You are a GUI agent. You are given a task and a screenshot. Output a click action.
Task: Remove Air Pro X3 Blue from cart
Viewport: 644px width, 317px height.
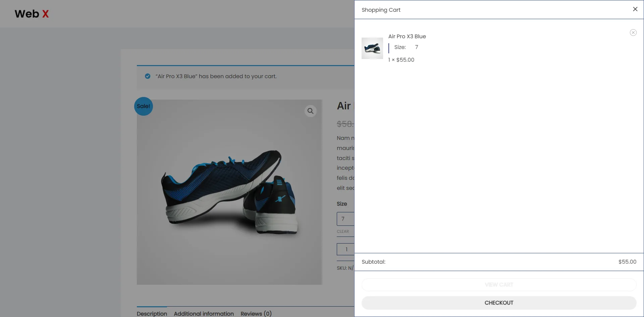tap(633, 33)
